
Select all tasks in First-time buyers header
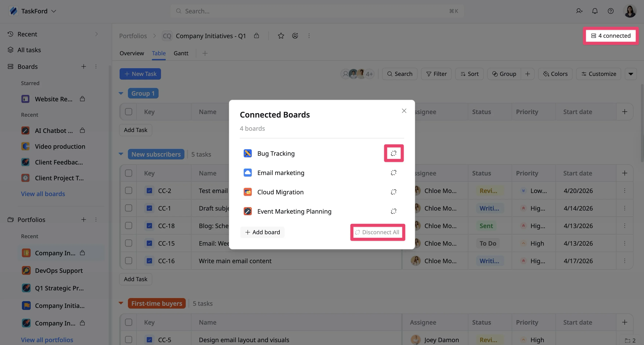point(129,322)
